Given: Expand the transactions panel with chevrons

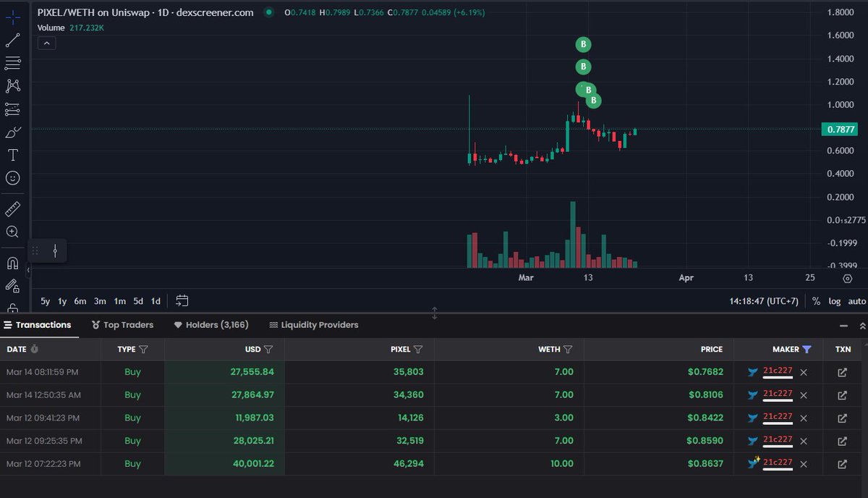Looking at the screenshot, I should tap(861, 326).
